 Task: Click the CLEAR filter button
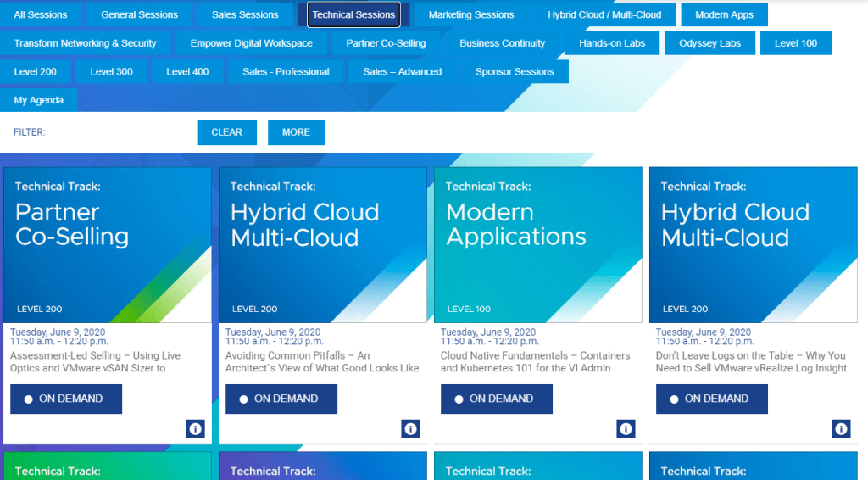tap(226, 132)
